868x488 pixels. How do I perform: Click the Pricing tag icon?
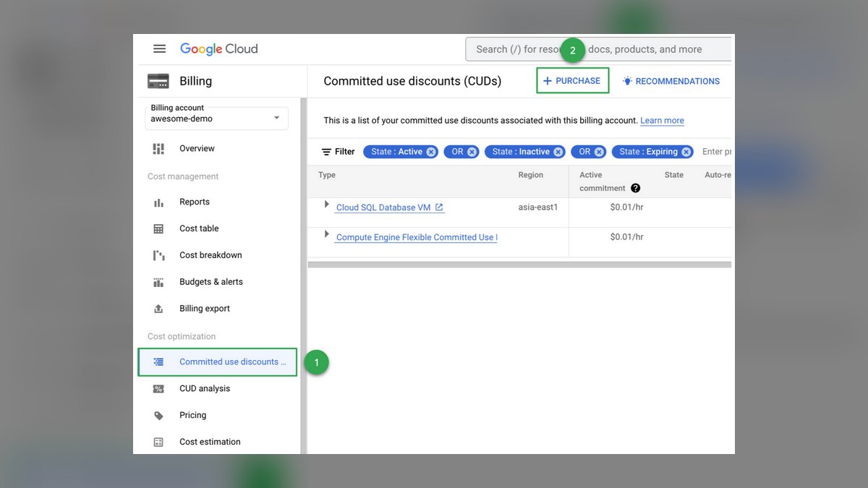[158, 416]
